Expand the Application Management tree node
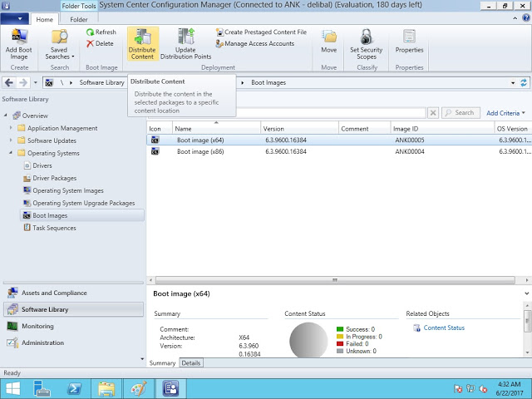Screen dimensions: 532x399 (x=12, y=129)
